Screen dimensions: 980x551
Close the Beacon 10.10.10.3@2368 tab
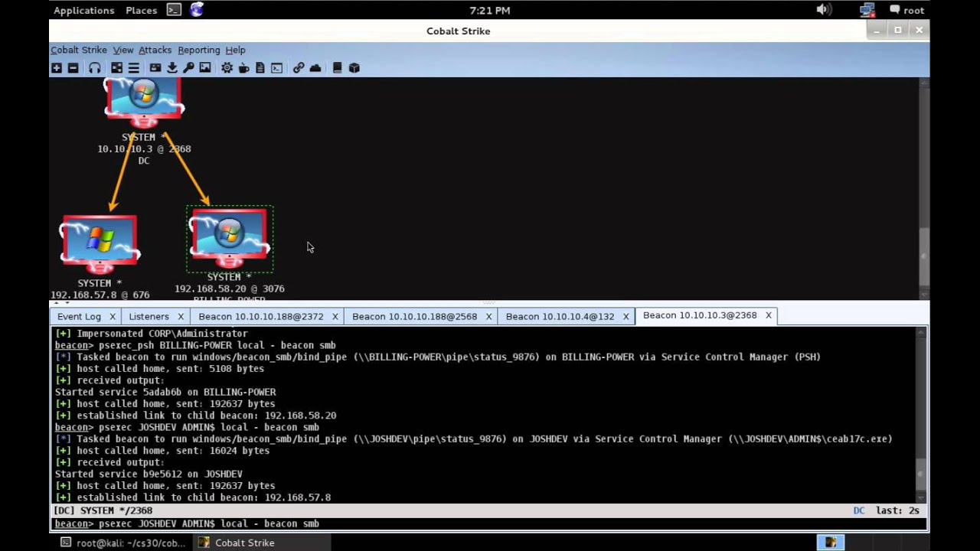[x=768, y=315]
